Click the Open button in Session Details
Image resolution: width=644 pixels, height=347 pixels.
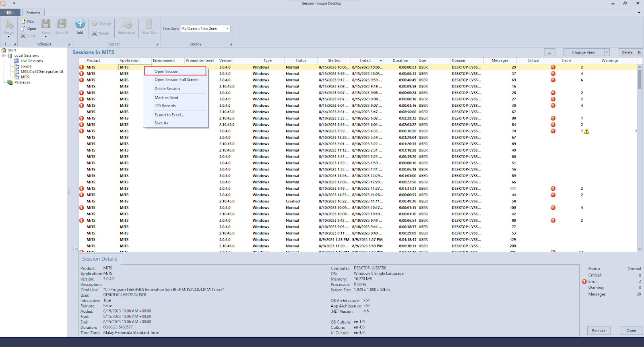[631, 330]
